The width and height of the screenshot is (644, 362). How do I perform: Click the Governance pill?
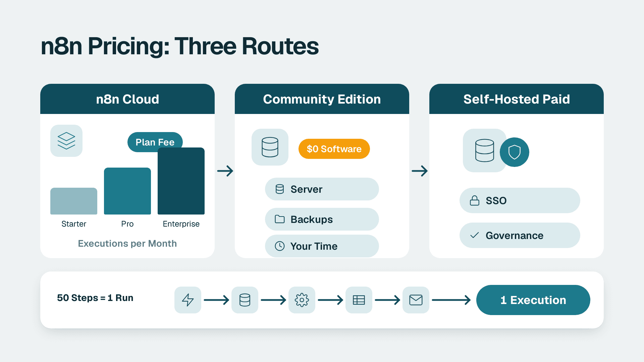pyautogui.click(x=520, y=235)
